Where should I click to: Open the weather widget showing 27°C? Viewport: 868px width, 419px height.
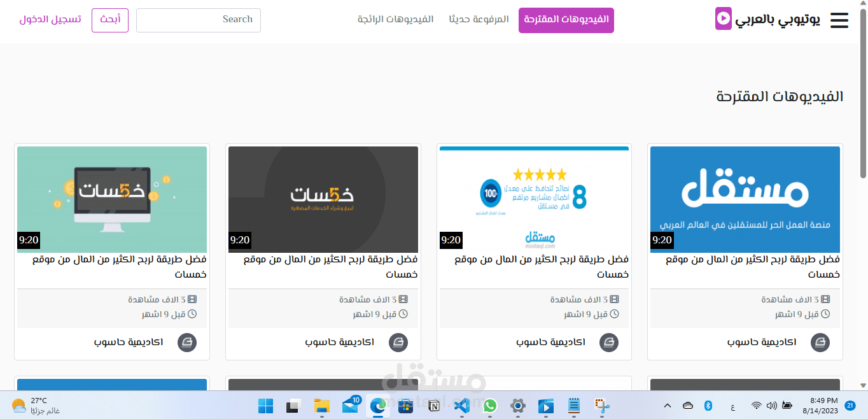click(35, 406)
